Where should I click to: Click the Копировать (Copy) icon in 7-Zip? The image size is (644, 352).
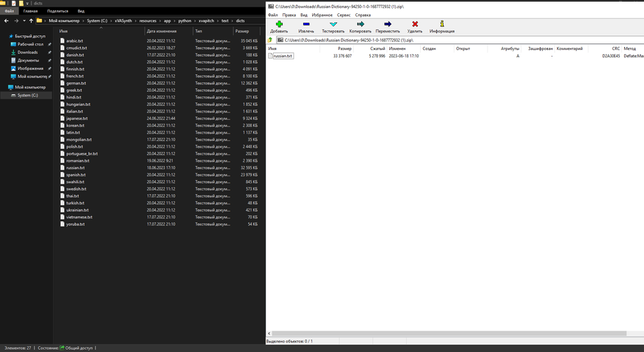click(361, 24)
